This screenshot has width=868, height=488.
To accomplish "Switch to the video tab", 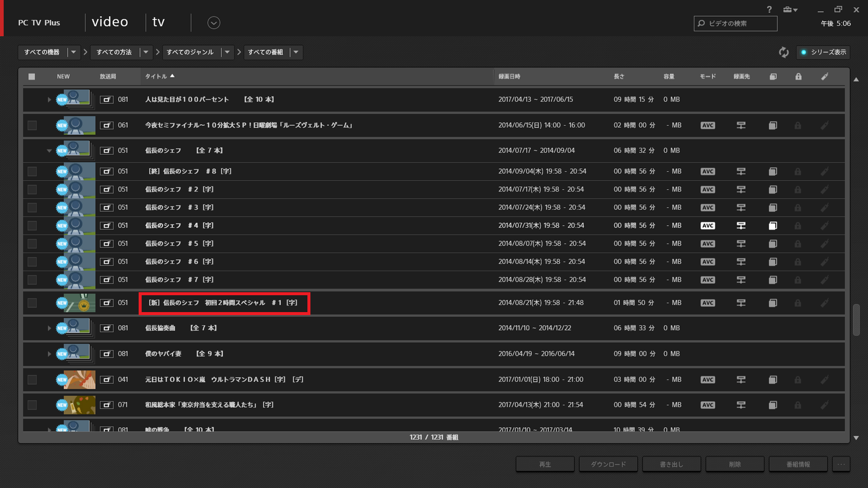I will (x=110, y=22).
